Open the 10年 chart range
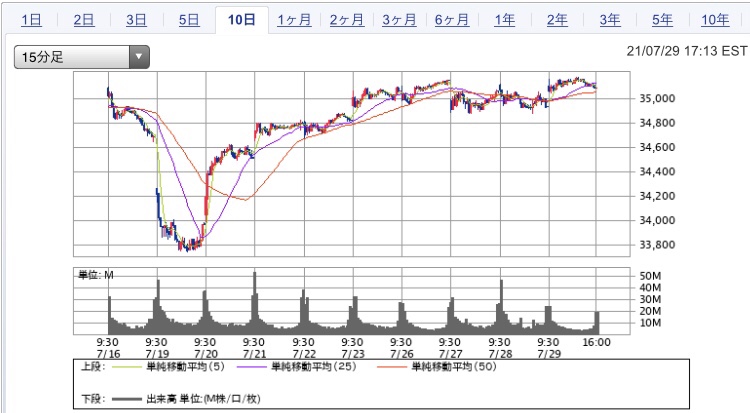This screenshot has height=413, width=750. 715,20
